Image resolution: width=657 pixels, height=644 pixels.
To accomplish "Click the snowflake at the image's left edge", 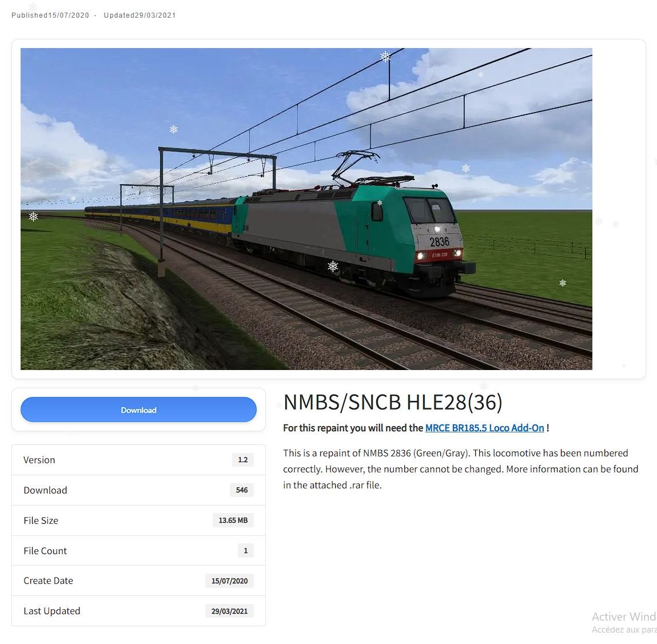I will [x=33, y=216].
